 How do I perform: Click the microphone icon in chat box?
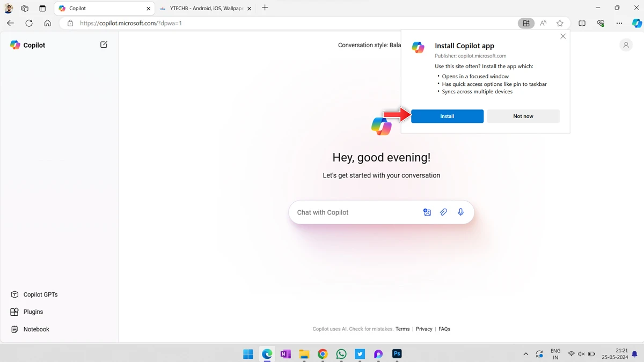click(460, 212)
